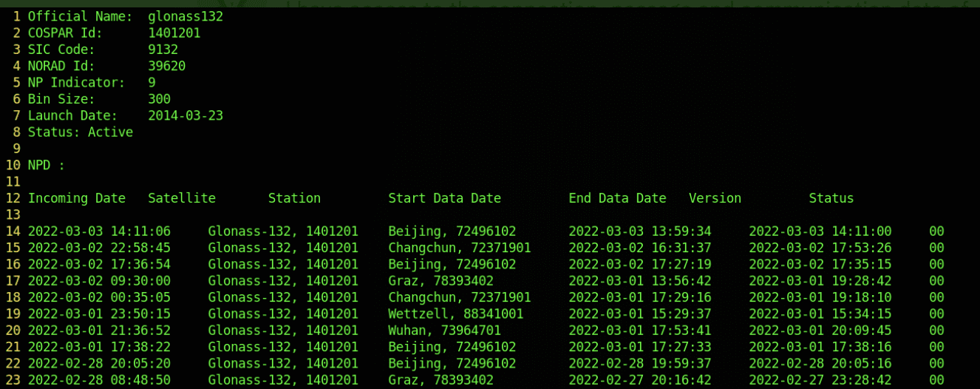Click the 'Status' column header on line 12
The height and width of the screenshot is (389, 980).
[x=831, y=198]
